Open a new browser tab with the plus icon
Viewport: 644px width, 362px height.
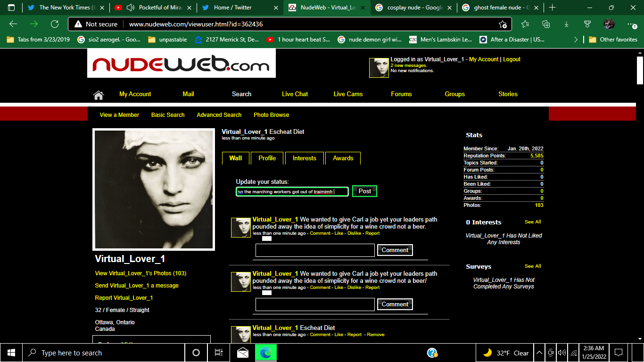[x=552, y=8]
